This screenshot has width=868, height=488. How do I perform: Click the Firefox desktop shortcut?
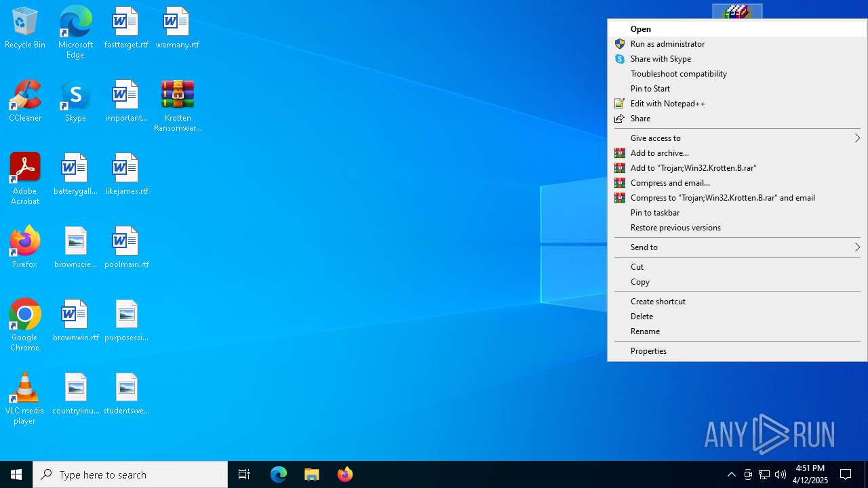[x=25, y=247]
